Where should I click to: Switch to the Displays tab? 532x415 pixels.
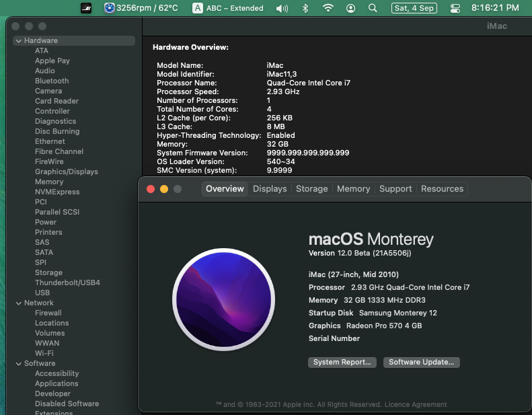(270, 189)
